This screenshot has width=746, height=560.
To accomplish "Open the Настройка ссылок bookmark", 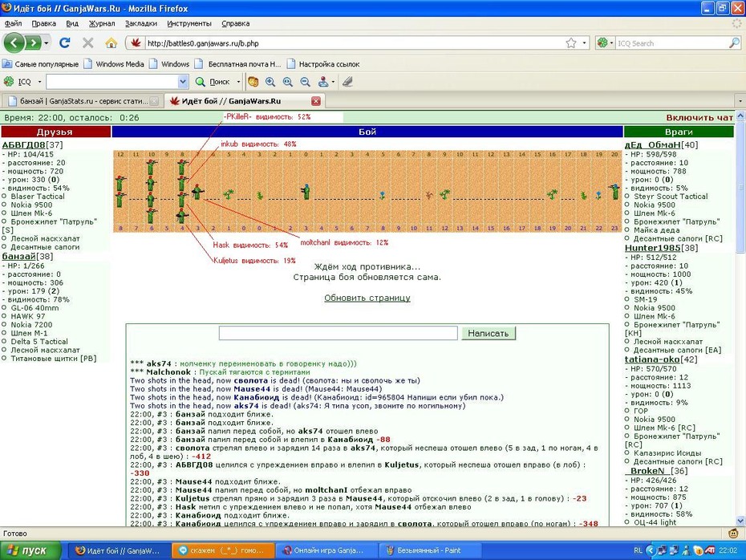I will pyautogui.click(x=323, y=63).
